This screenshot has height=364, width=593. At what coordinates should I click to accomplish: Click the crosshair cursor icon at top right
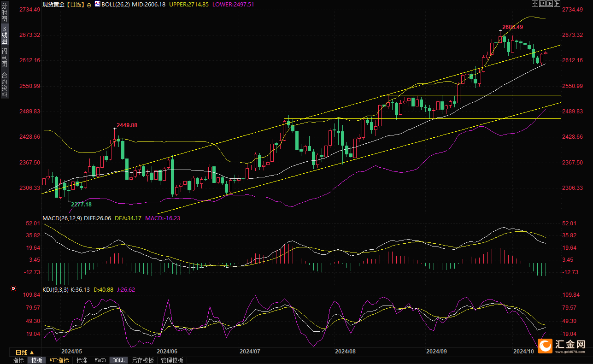535,4
